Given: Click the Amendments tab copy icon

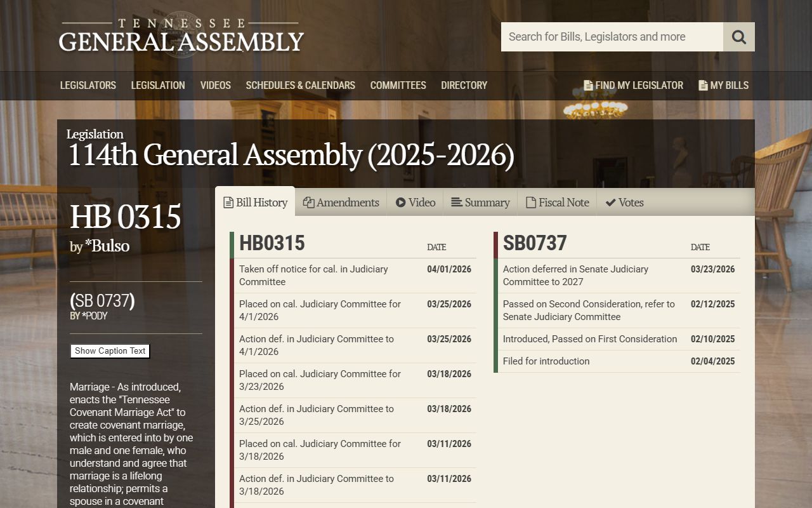Looking at the screenshot, I should (309, 203).
